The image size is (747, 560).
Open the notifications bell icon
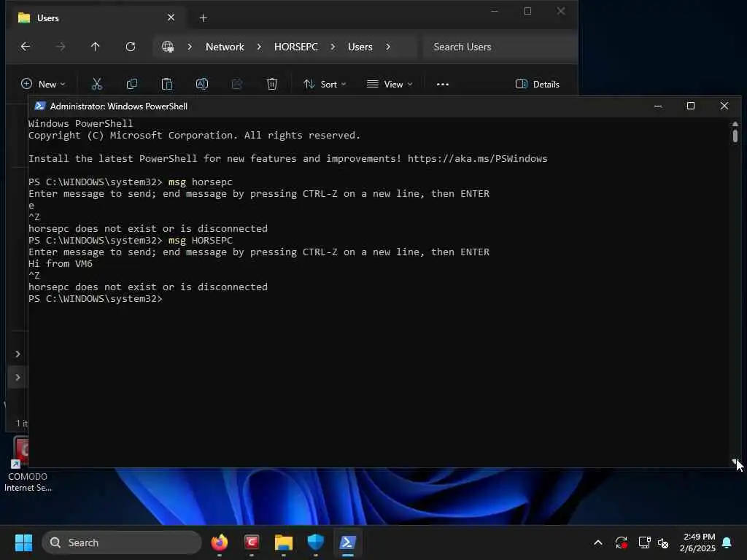pyautogui.click(x=727, y=542)
